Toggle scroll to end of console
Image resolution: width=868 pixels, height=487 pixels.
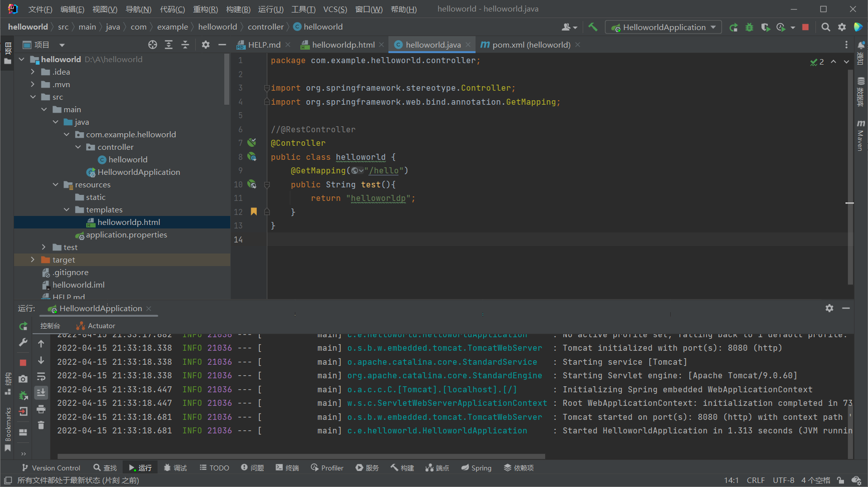coord(41,392)
